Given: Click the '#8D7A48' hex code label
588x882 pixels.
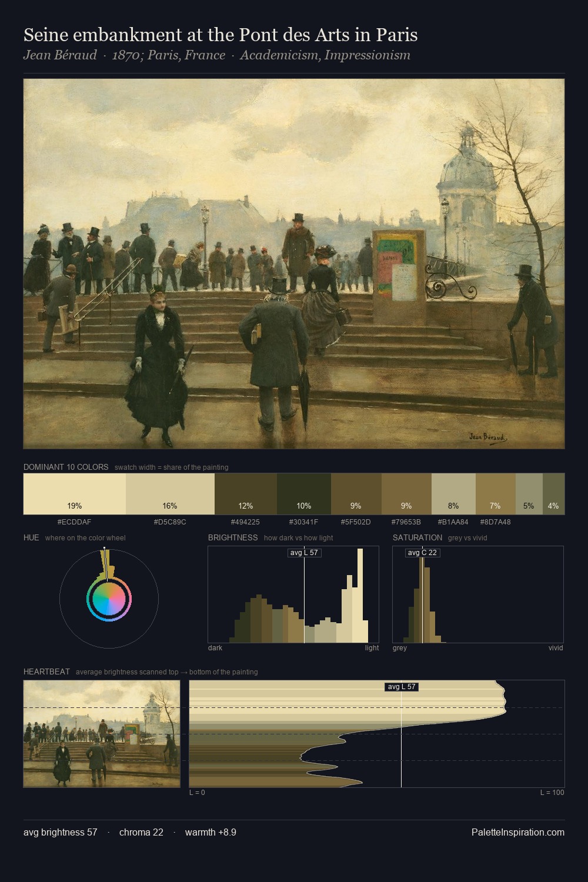Looking at the screenshot, I should click(x=495, y=522).
